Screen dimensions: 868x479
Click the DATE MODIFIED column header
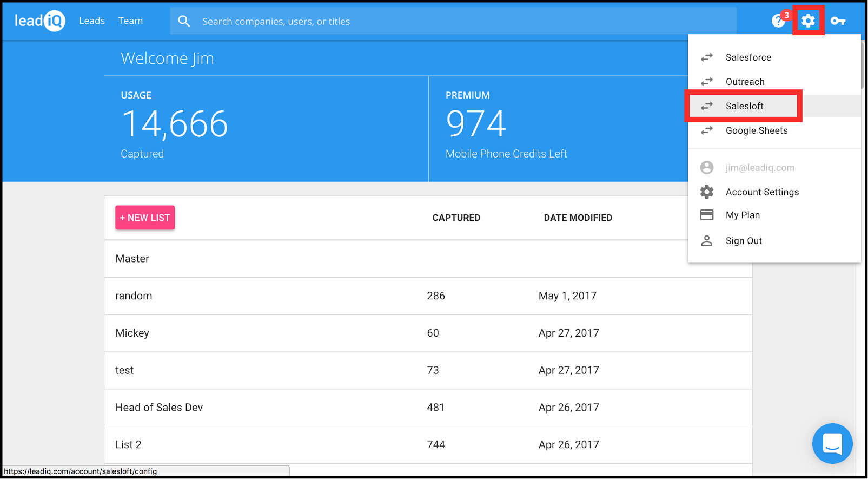coord(578,218)
